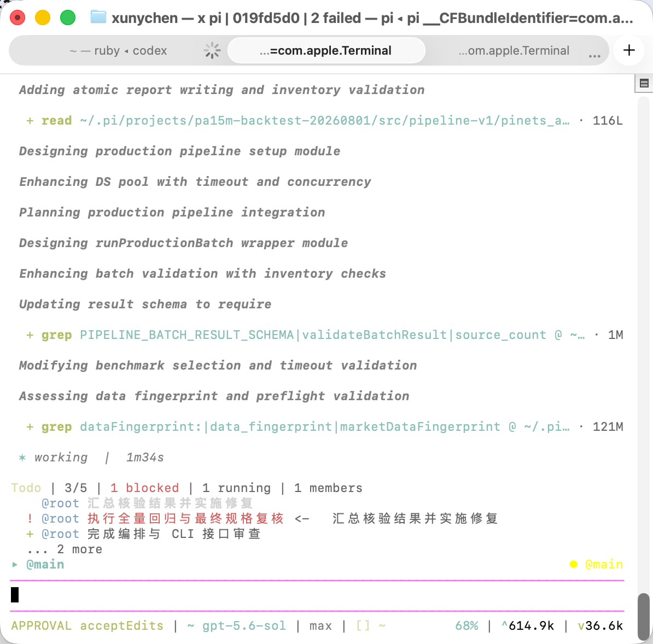Click "Modifying benchmark selection and timeout validation"
653x644 pixels.
click(x=218, y=366)
